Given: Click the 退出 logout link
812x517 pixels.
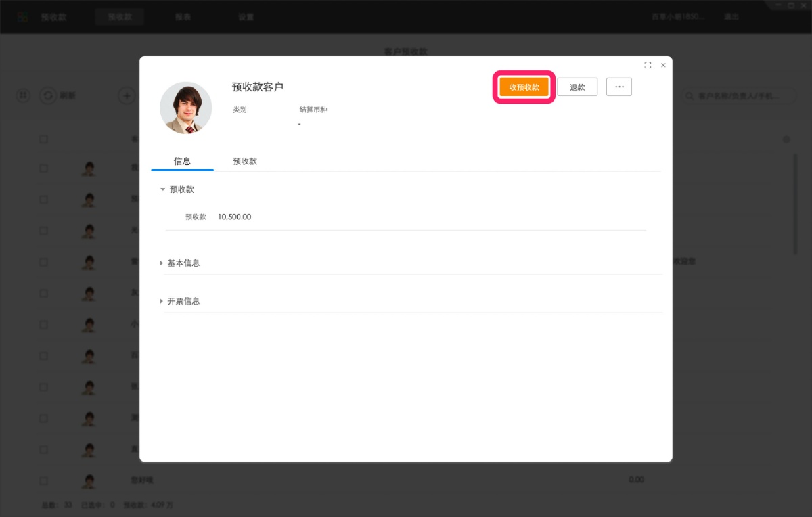Looking at the screenshot, I should pos(731,17).
